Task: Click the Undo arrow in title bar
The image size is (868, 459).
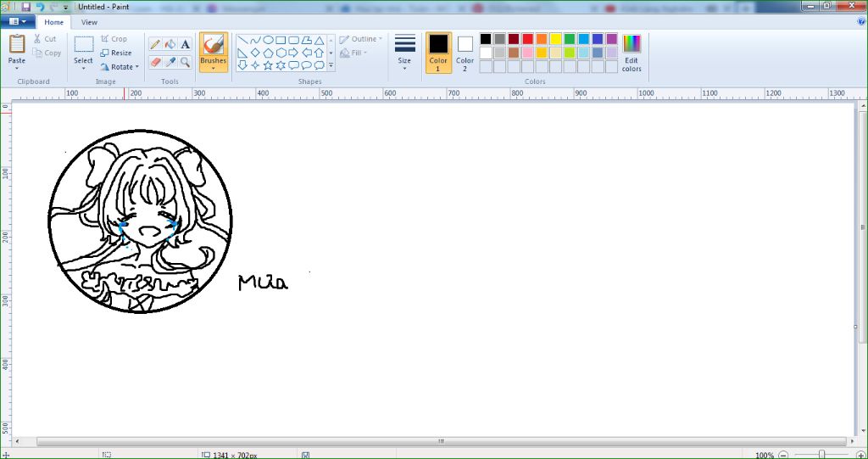Action: 40,7
